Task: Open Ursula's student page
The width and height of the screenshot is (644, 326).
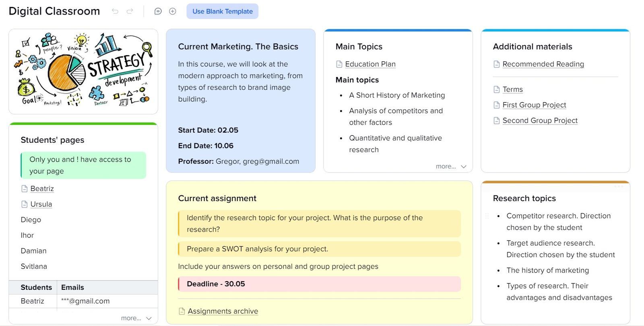Action: (41, 204)
